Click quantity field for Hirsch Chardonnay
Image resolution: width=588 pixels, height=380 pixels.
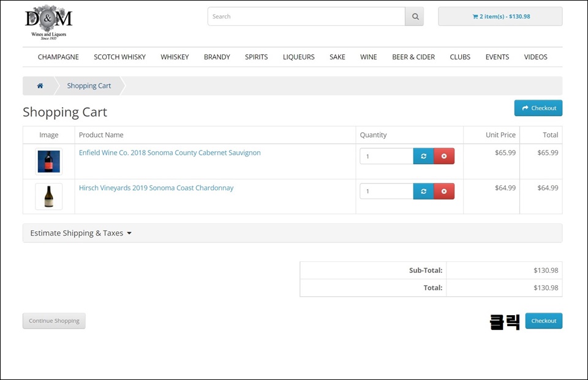(386, 191)
